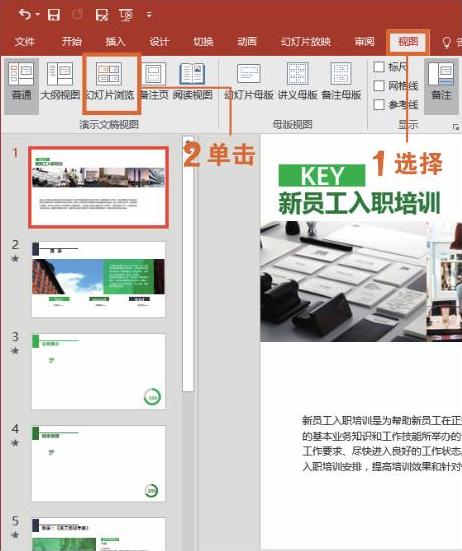Open the Insert (插入) ribbon tab
462x551 pixels.
coord(115,42)
